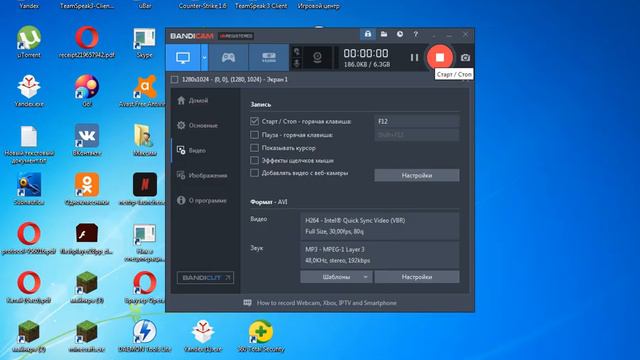Enable Пауза hotkey checkbox
The image size is (640, 360).
254,134
